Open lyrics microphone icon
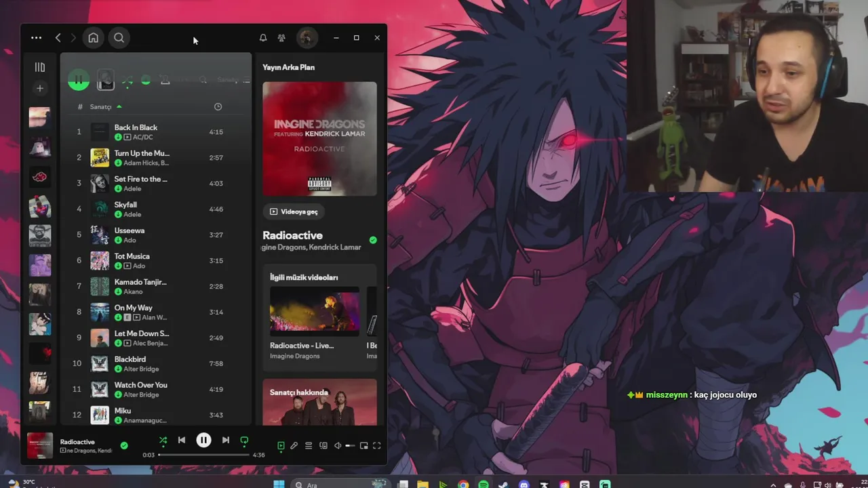The height and width of the screenshot is (488, 868). pyautogui.click(x=294, y=445)
